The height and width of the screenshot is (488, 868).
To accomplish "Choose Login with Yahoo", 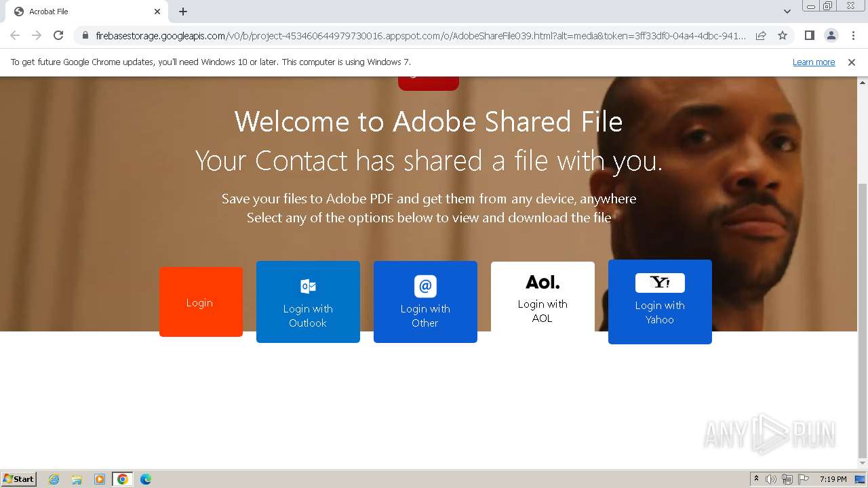I will point(660,302).
